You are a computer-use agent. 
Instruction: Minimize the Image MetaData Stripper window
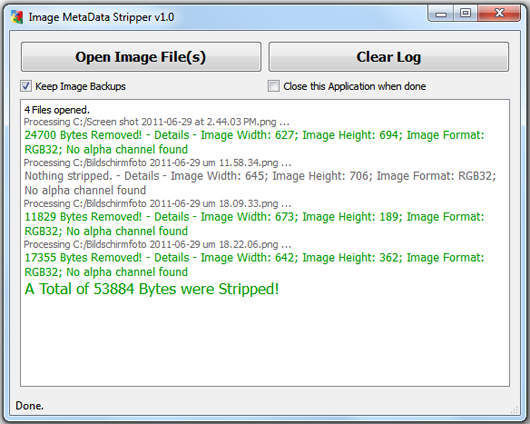[x=441, y=14]
